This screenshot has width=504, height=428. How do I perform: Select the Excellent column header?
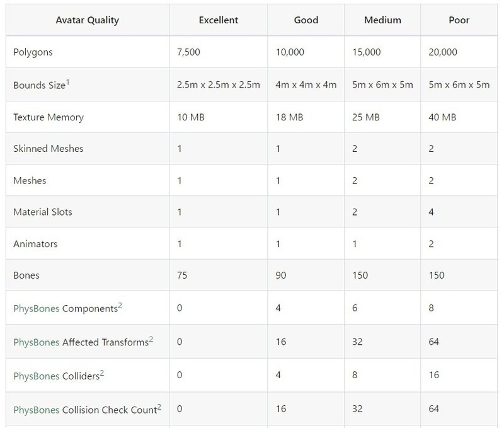(x=219, y=20)
